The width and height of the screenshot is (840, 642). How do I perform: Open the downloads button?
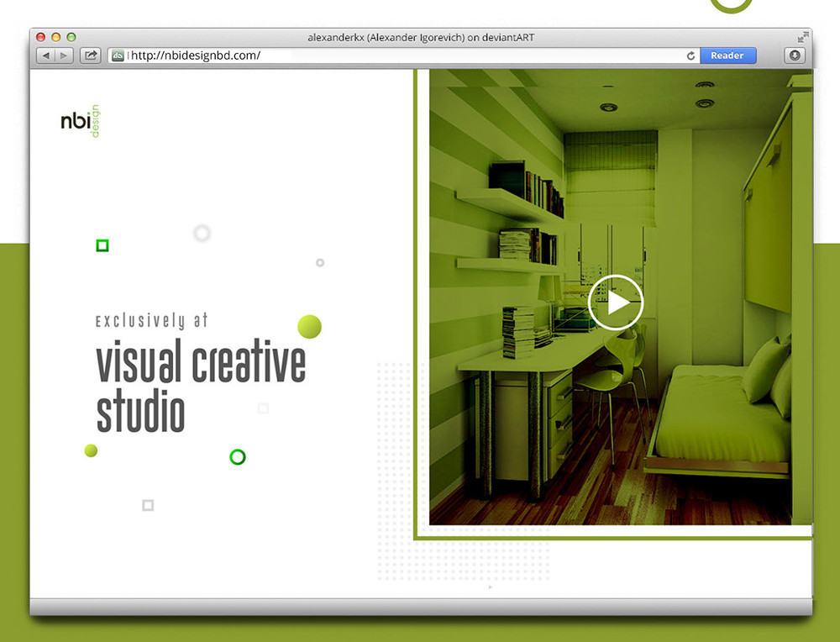pyautogui.click(x=795, y=55)
